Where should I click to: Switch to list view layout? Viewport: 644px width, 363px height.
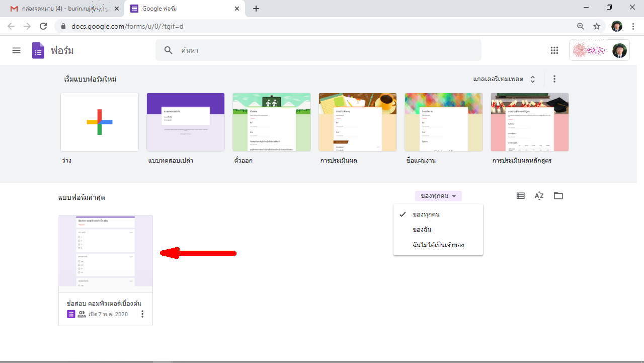click(x=521, y=196)
